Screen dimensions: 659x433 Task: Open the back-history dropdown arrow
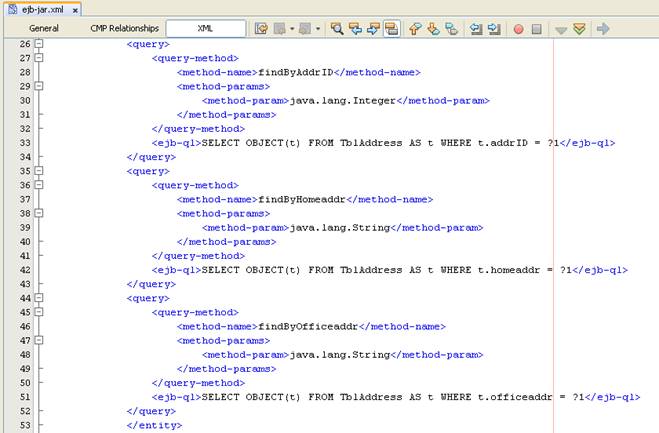click(x=292, y=29)
